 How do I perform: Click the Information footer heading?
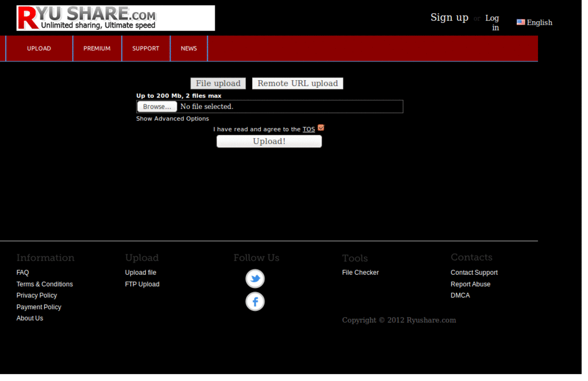click(x=45, y=258)
